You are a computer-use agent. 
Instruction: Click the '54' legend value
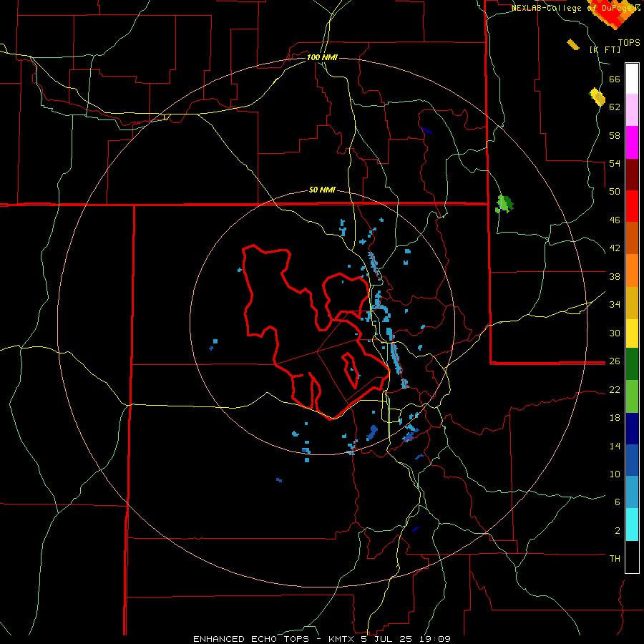pos(615,163)
